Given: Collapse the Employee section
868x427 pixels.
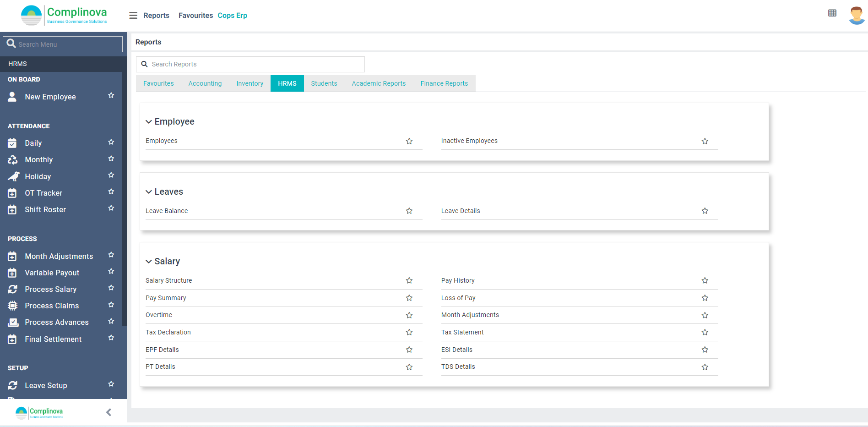Looking at the screenshot, I should point(149,122).
